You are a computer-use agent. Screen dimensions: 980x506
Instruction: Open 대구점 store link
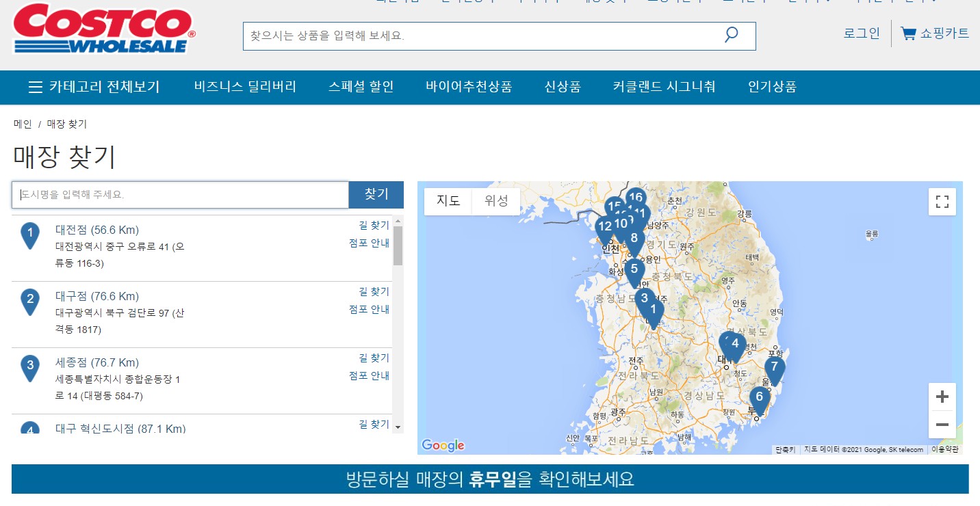tap(97, 296)
